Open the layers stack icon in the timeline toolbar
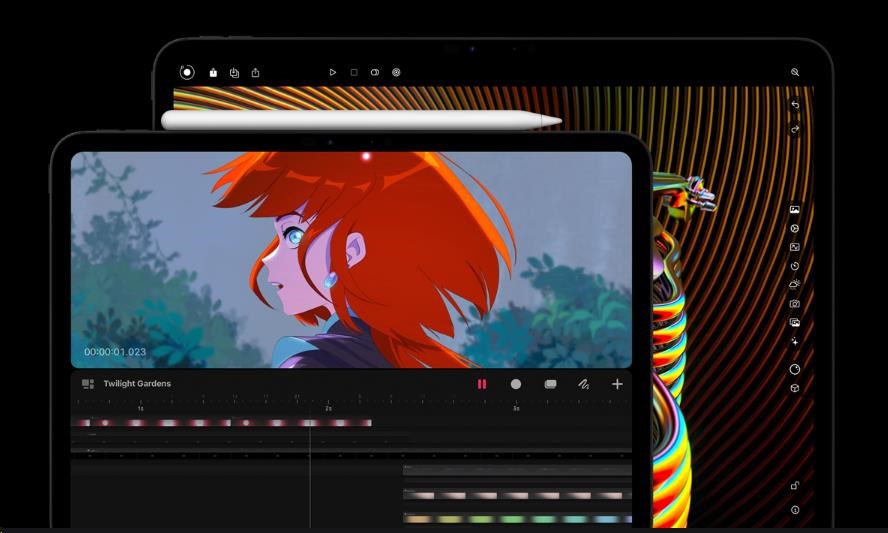 point(550,384)
